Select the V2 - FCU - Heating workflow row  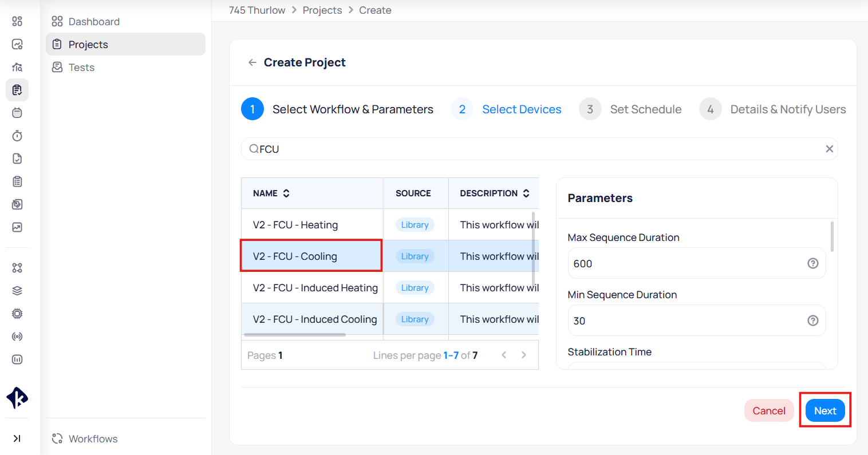[x=295, y=225]
